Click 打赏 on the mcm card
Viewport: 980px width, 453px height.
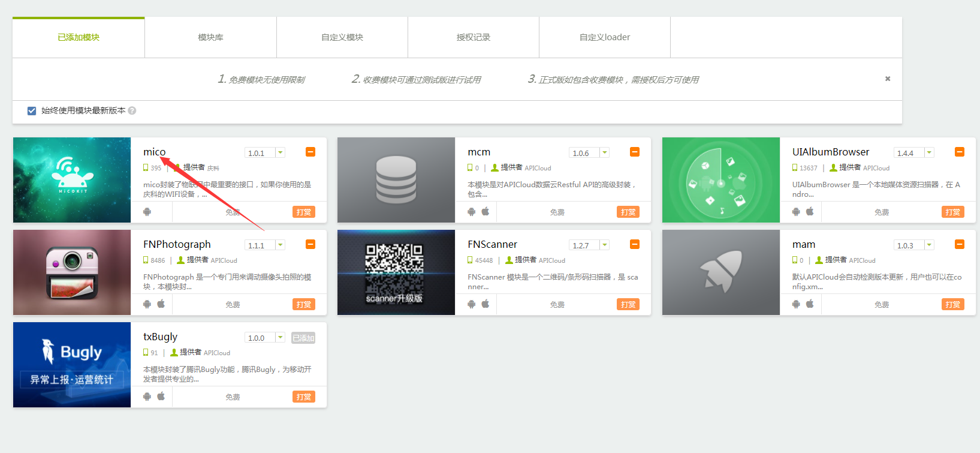(x=628, y=212)
